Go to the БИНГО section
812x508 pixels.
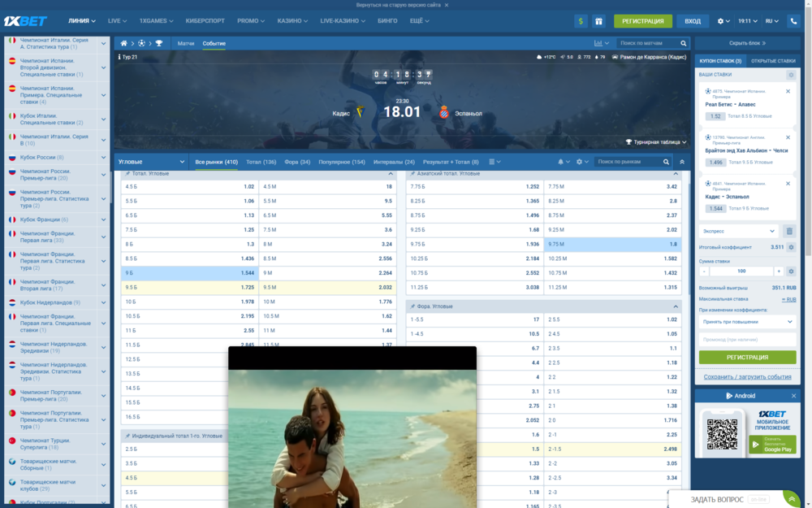tap(387, 21)
